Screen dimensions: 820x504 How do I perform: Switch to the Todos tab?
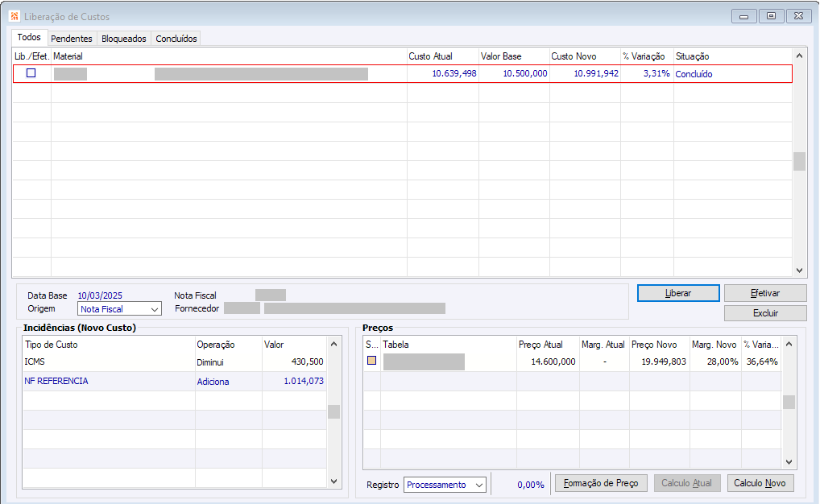point(29,37)
